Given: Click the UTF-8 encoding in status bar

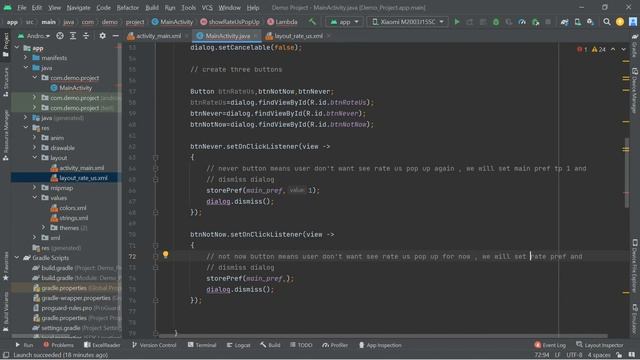Looking at the screenshot, I should [574, 355].
